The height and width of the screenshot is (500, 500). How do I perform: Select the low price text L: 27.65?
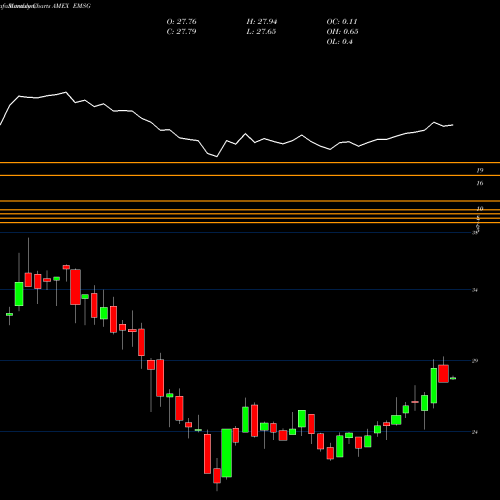261,32
